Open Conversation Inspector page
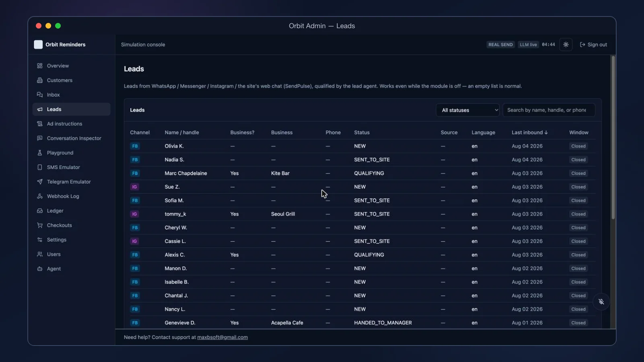Screen dimensions: 644x362 (x=71, y=138)
